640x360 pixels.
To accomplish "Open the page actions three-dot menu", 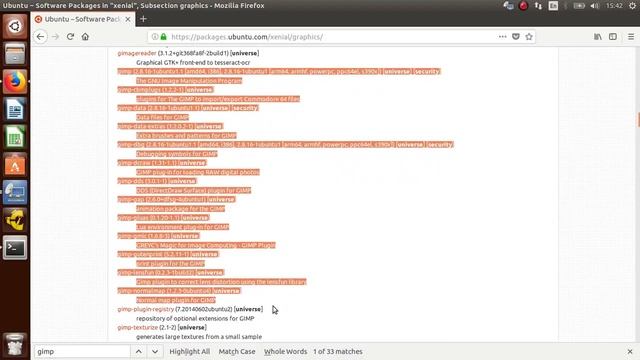I will (502, 37).
